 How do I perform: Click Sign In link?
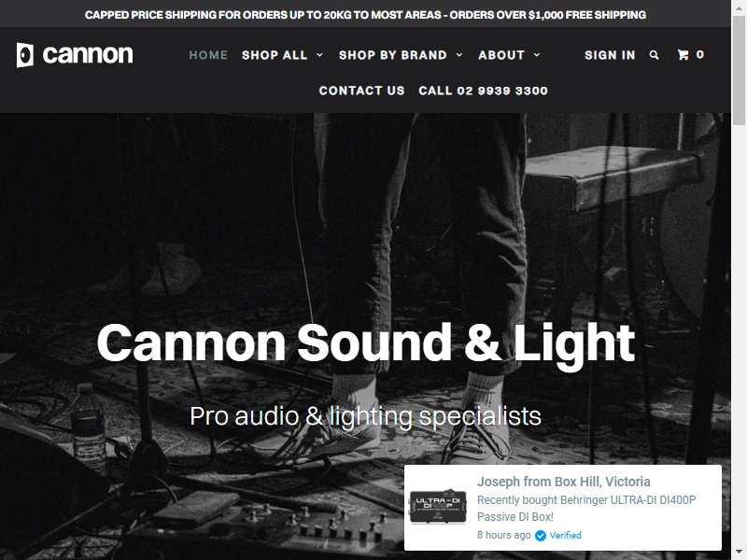610,55
